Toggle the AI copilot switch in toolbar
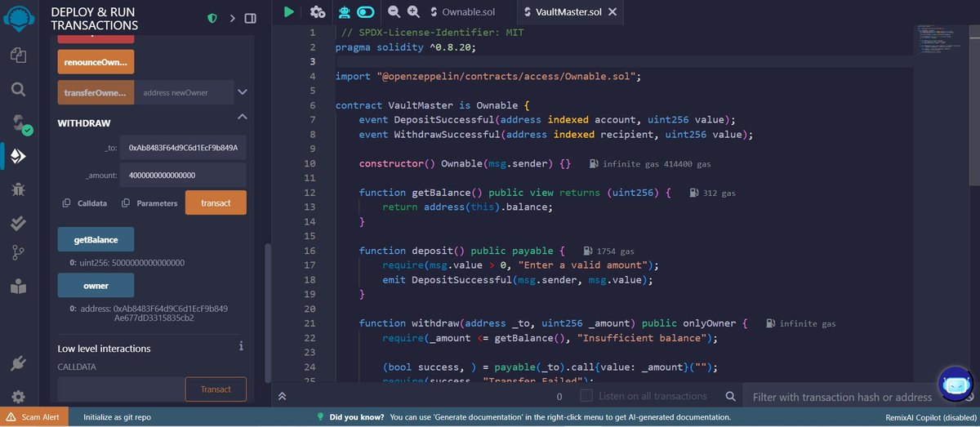The height and width of the screenshot is (427, 980). pyautogui.click(x=366, y=12)
